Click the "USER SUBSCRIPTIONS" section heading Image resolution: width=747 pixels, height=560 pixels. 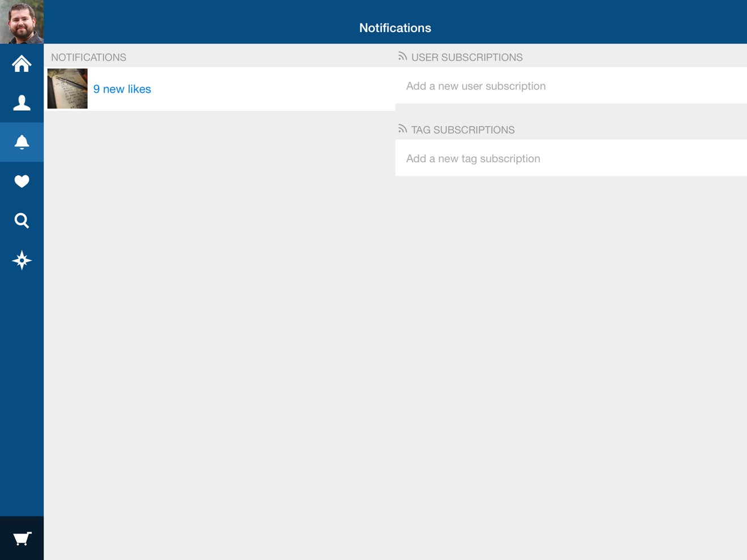467,58
